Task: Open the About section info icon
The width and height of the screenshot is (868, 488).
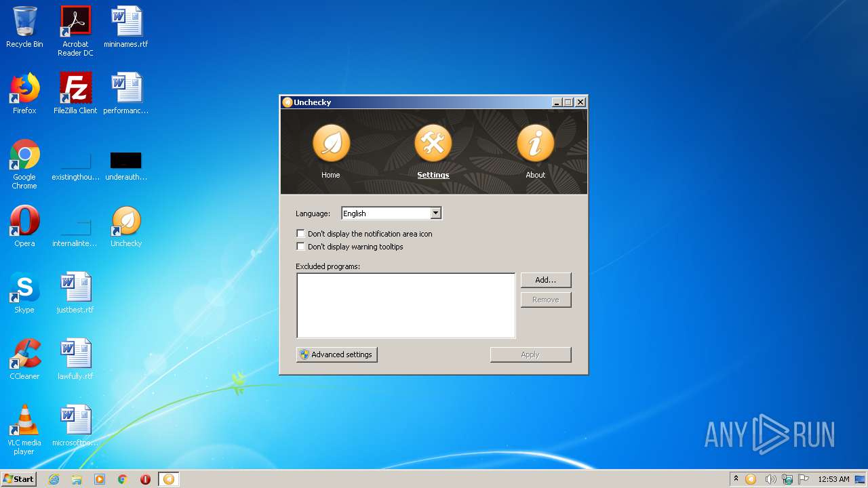Action: [x=536, y=151]
